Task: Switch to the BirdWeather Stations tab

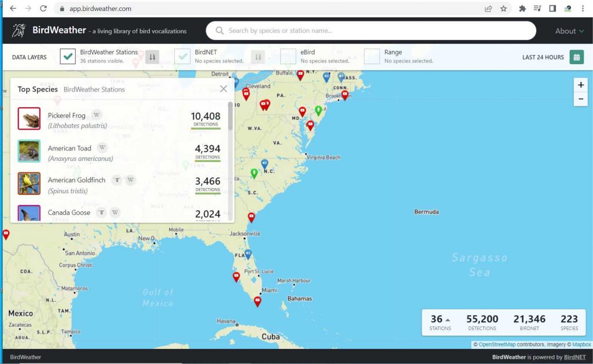Action: (94, 89)
